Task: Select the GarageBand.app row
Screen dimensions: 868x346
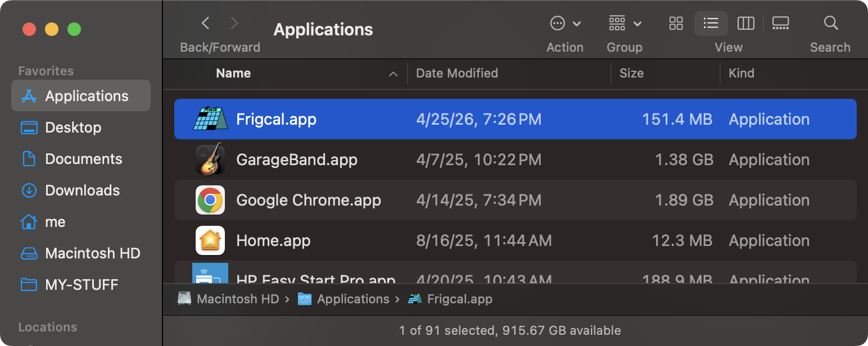Action: (516, 160)
